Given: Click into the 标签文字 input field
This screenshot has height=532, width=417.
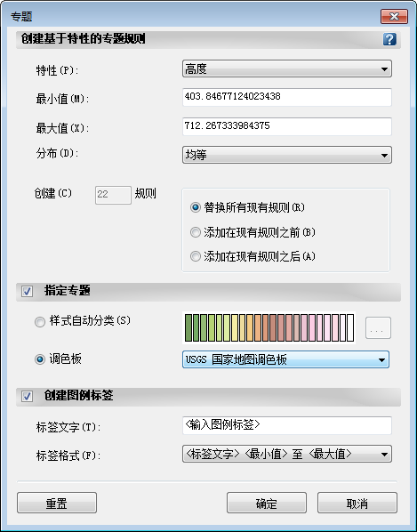Looking at the screenshot, I should tap(287, 425).
